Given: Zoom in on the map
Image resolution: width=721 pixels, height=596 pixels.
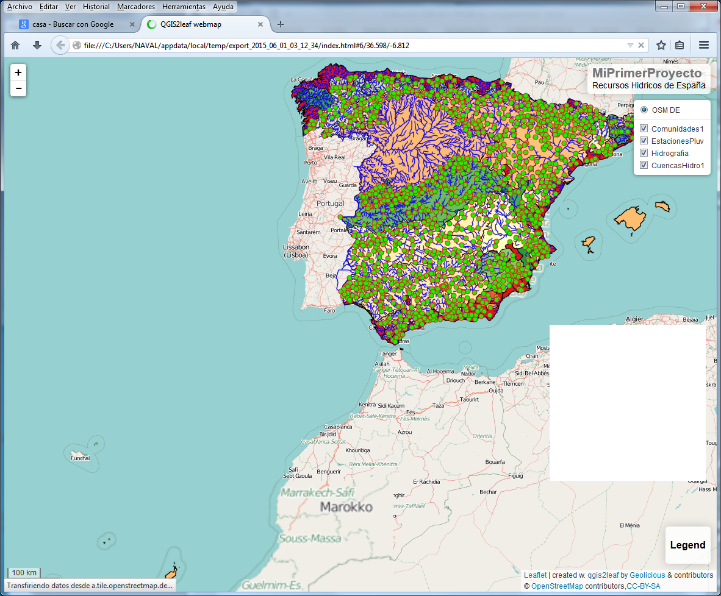Looking at the screenshot, I should click(x=18, y=73).
